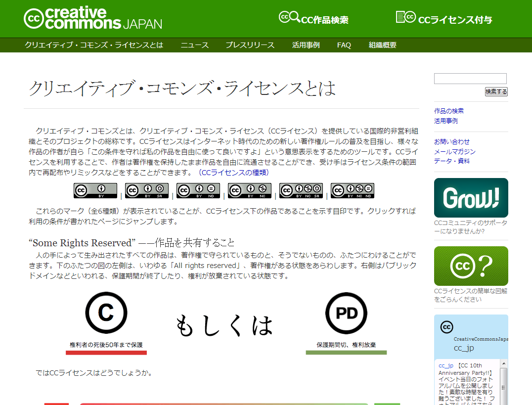Click the 検索する search button
The width and height of the screenshot is (532, 405).
(496, 91)
